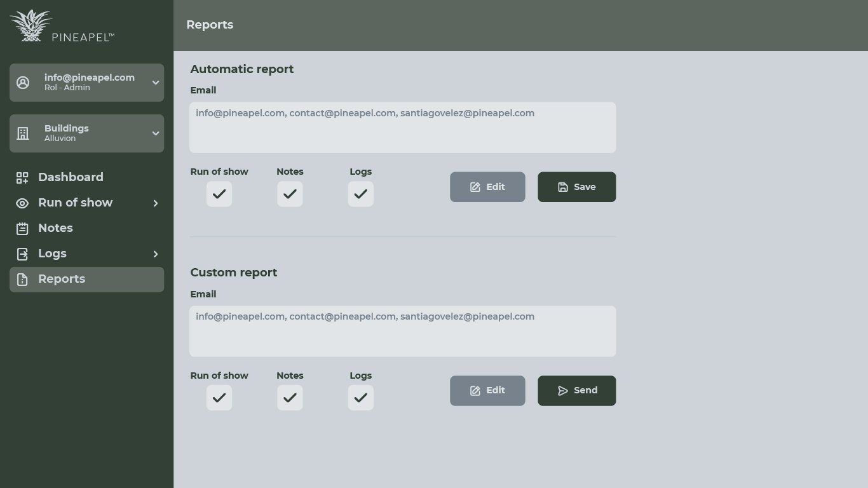Uncheck Run of show in Automatic report
The width and height of the screenshot is (868, 488).
(x=219, y=194)
